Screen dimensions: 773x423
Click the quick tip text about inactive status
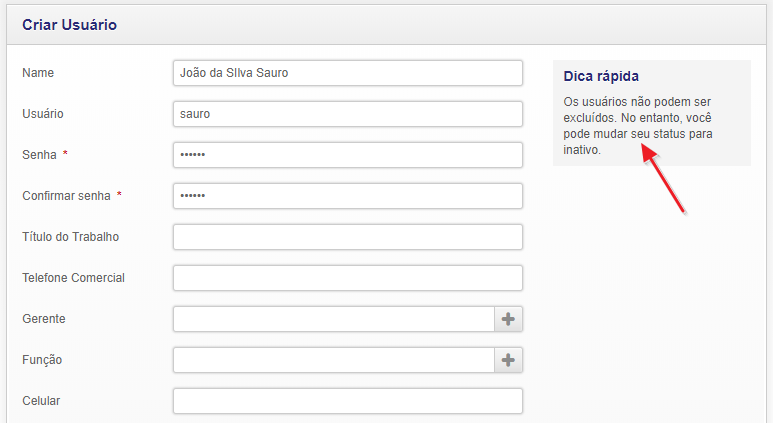(x=638, y=126)
